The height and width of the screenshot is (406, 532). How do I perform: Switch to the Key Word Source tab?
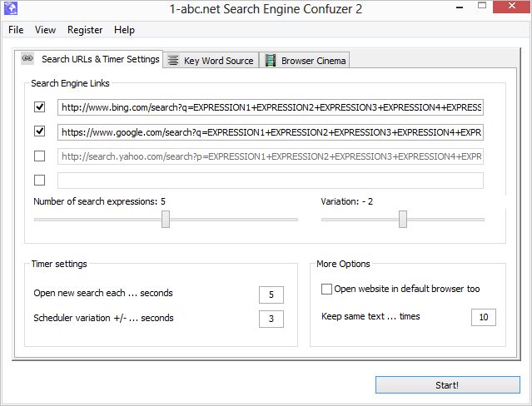211,61
